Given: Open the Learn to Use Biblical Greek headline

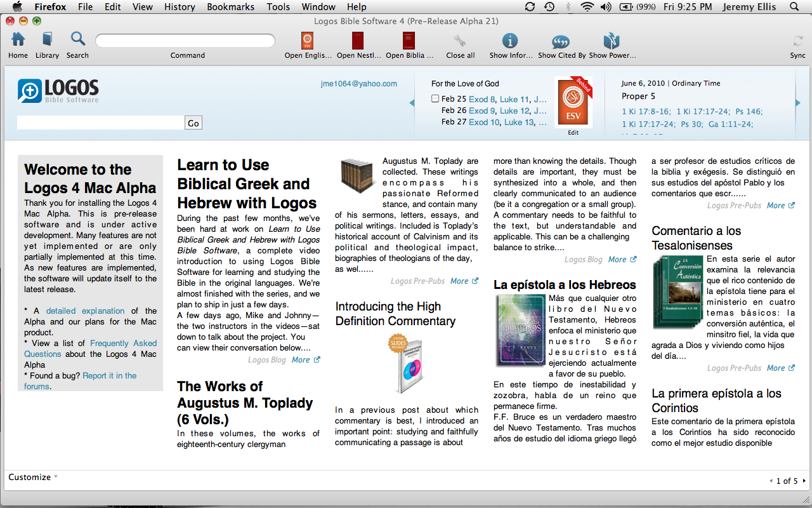Looking at the screenshot, I should click(x=247, y=184).
